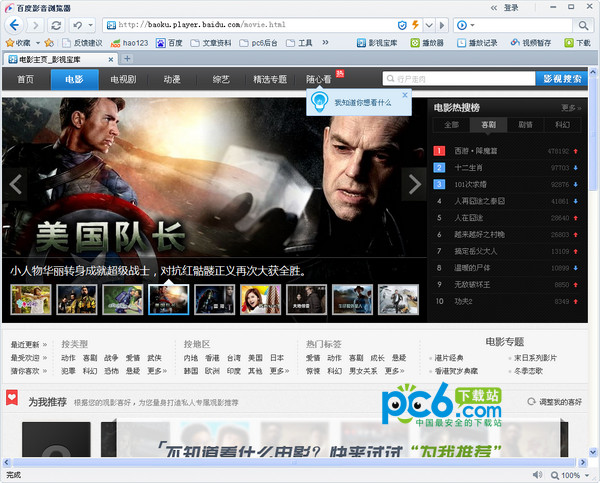Image resolution: width=600 pixels, height=483 pixels.
Task: Open 播放记录 playback history
Action: coord(478,43)
